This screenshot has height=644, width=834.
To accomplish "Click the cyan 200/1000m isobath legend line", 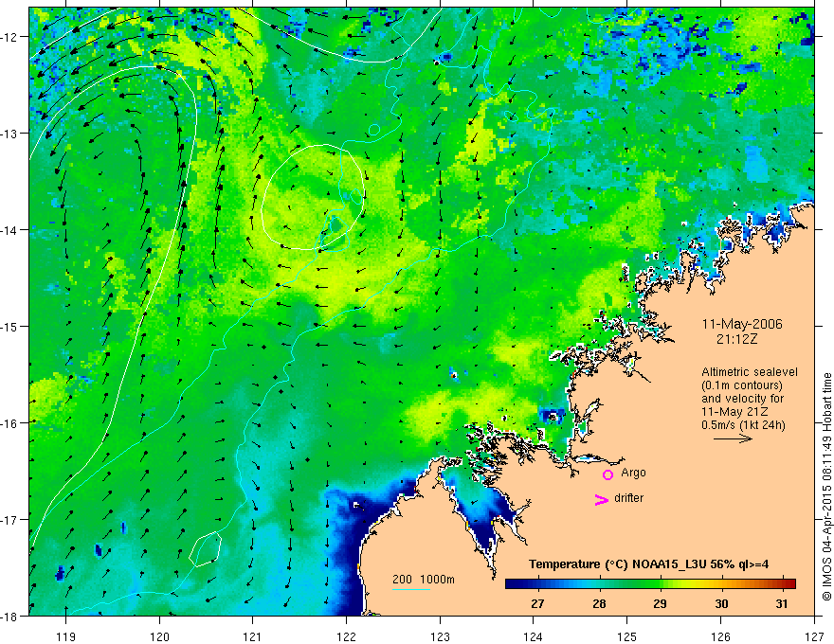I will [x=411, y=589].
